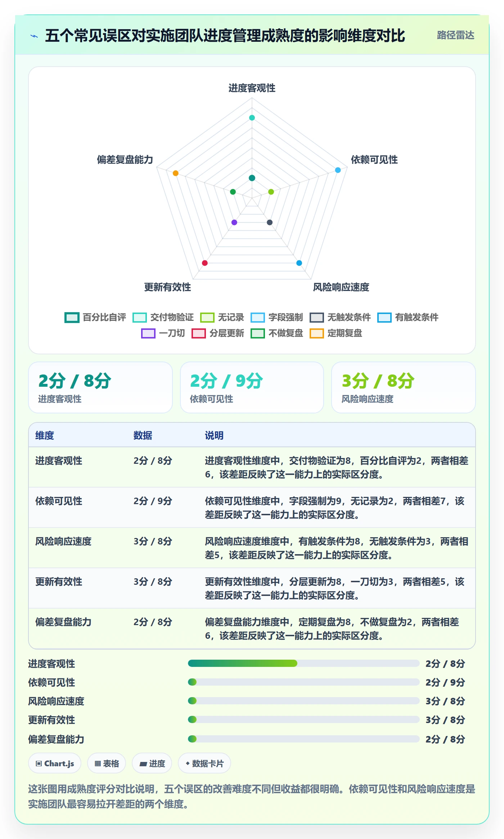Click the 数据 column header
This screenshot has height=839, width=504.
click(143, 435)
